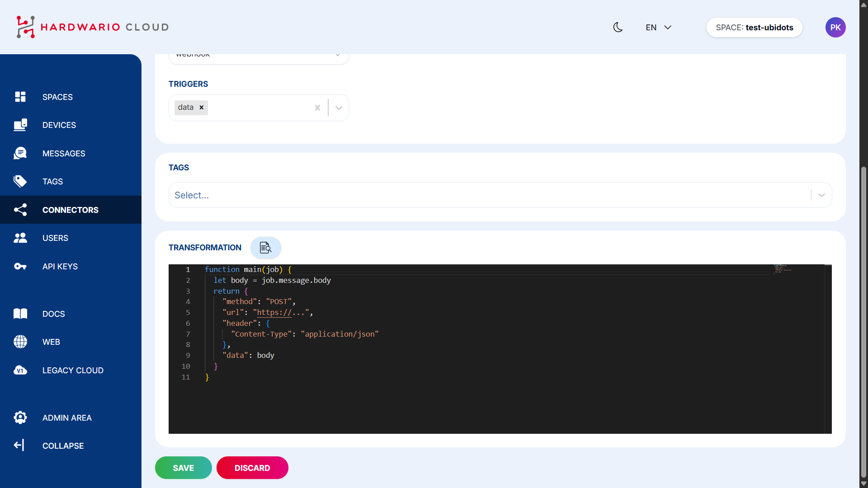
Task: Expand the Tags select dropdown
Action: 821,195
